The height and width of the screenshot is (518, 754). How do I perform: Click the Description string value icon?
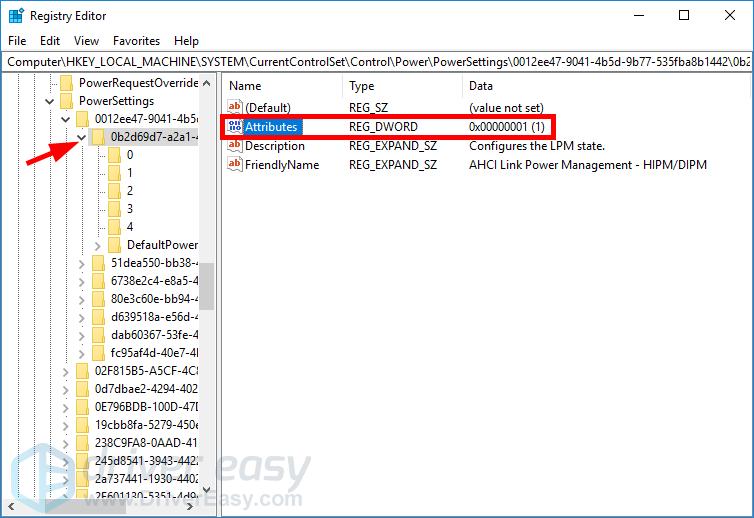235,146
